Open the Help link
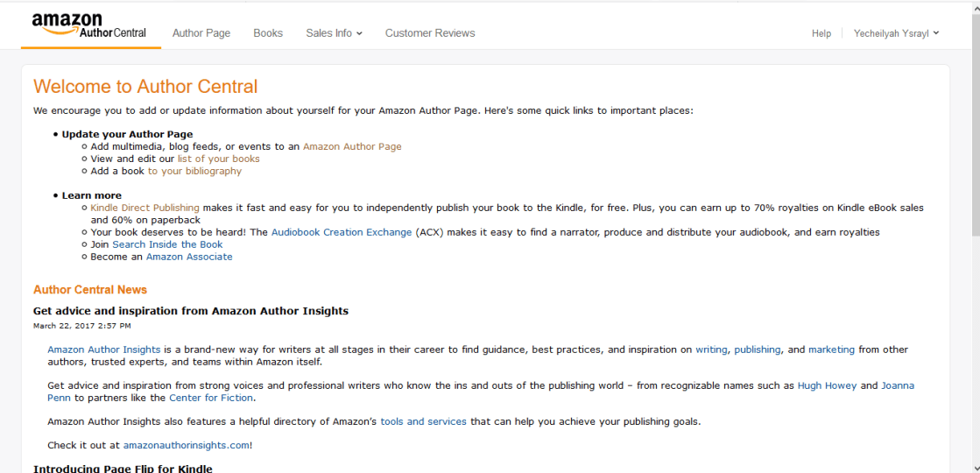The height and width of the screenshot is (473, 980). click(821, 34)
